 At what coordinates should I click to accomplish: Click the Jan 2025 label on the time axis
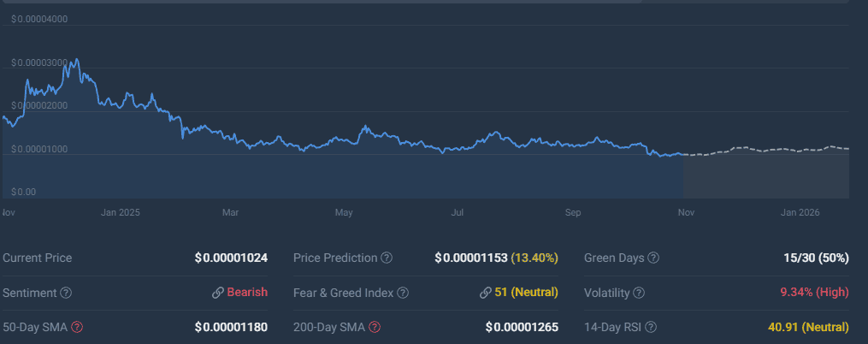(x=120, y=211)
